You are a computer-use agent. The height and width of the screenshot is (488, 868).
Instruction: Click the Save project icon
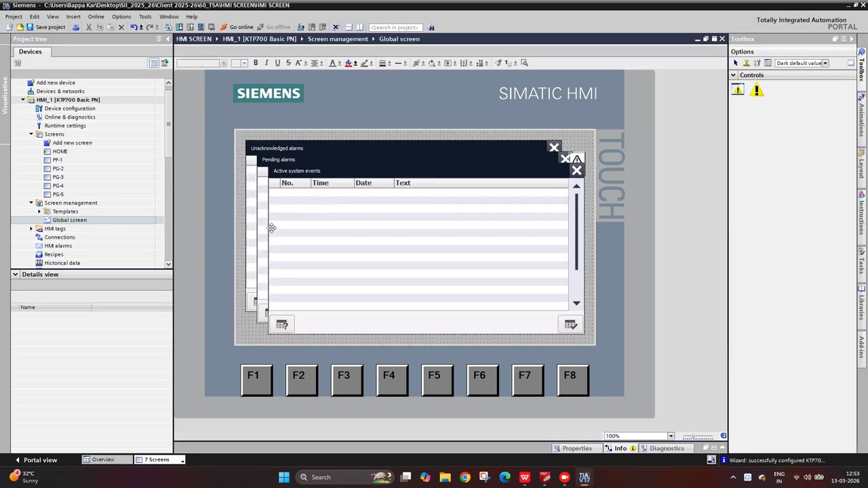click(30, 27)
